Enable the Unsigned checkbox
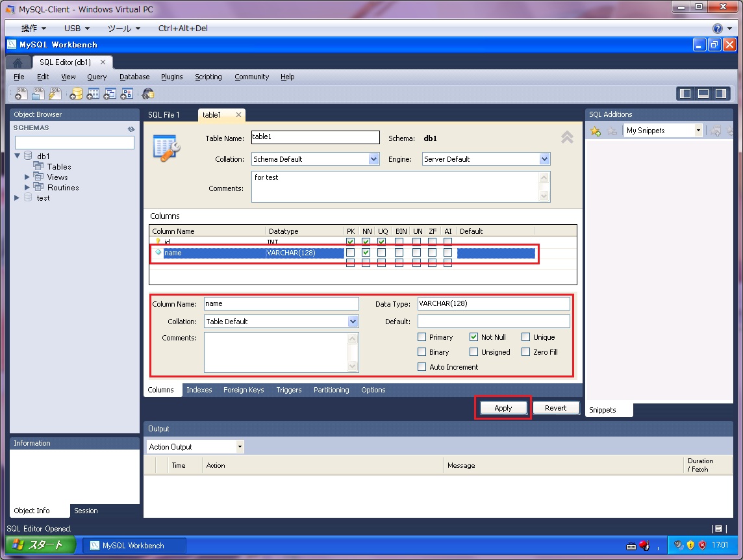The height and width of the screenshot is (560, 743). tap(473, 352)
